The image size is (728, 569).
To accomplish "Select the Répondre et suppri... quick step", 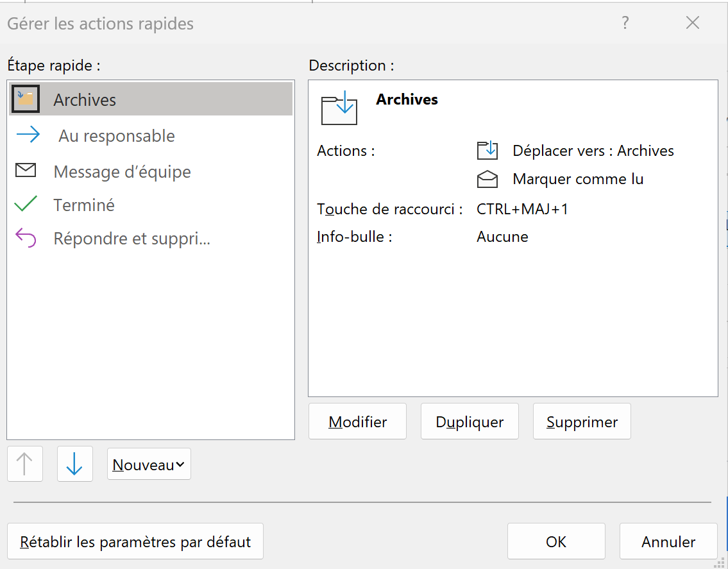I will tap(151, 238).
